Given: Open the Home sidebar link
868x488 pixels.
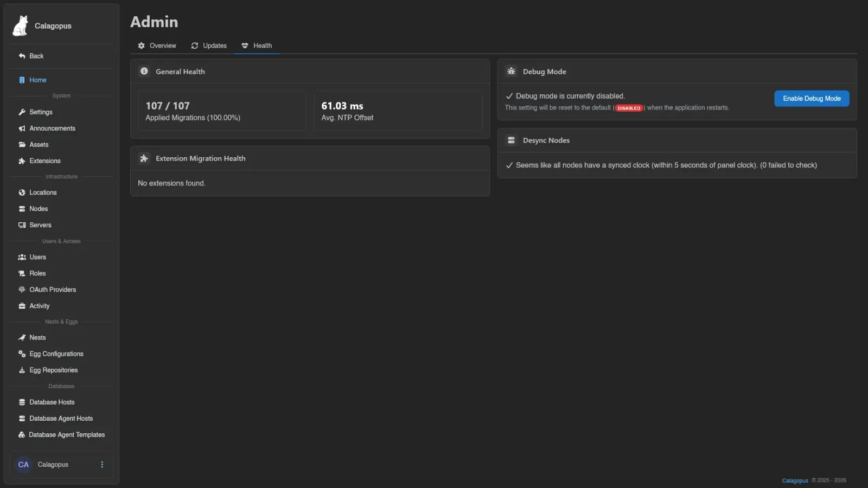Looking at the screenshot, I should pos(61,80).
